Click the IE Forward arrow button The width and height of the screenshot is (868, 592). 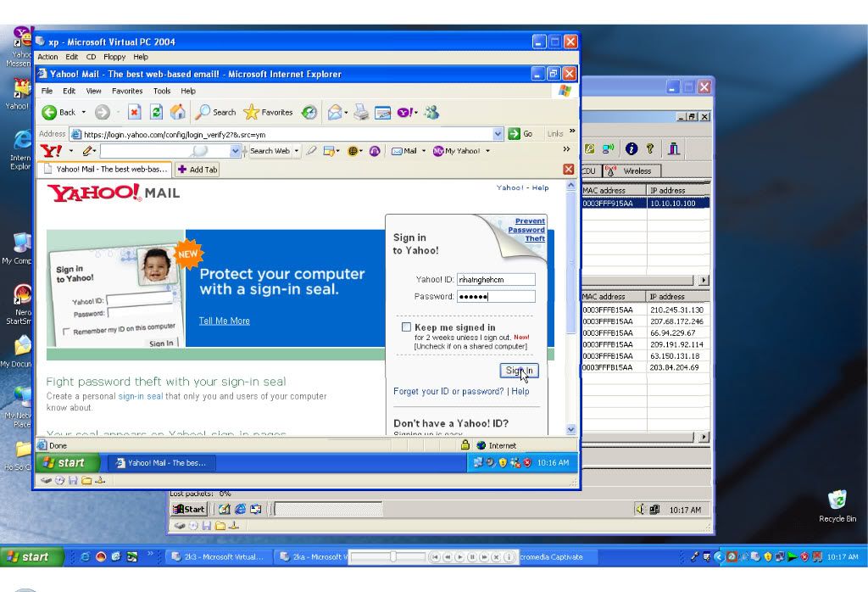pos(103,113)
